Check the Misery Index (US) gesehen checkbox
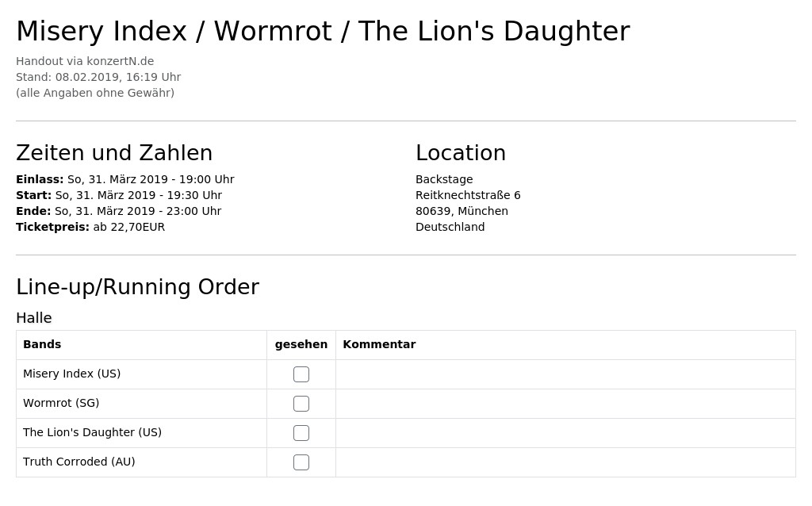 click(x=301, y=374)
